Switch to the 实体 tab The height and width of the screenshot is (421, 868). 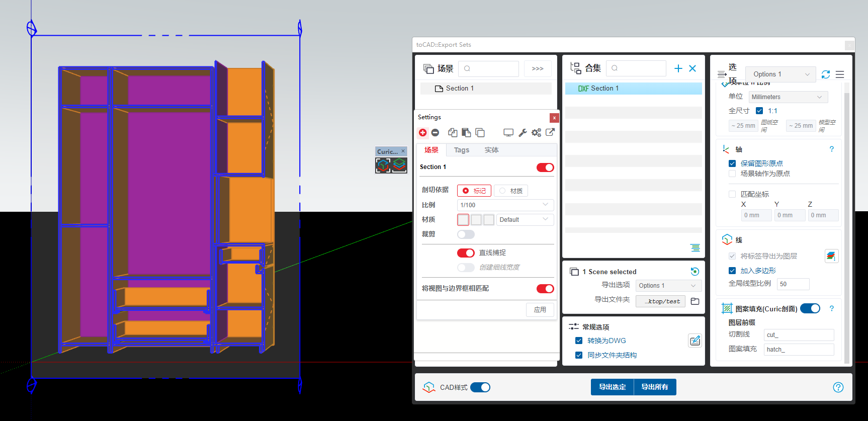tap(491, 150)
